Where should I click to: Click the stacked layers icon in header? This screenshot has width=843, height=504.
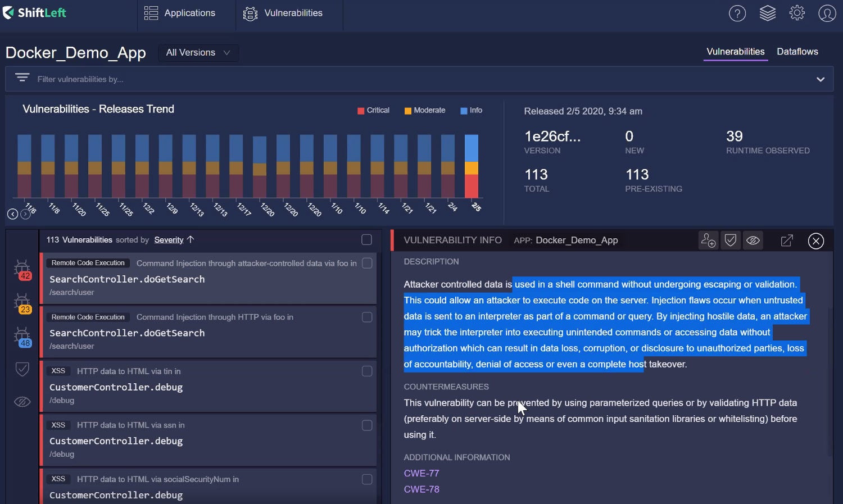[767, 13]
